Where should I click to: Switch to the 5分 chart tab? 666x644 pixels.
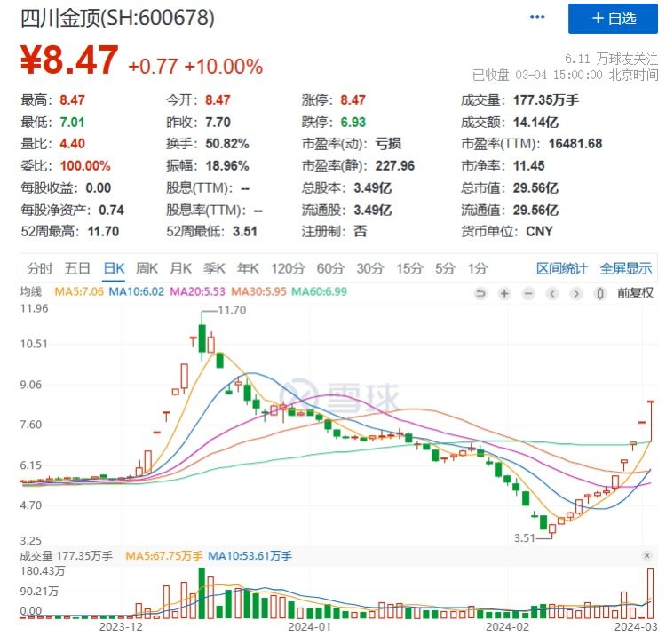pyautogui.click(x=445, y=268)
